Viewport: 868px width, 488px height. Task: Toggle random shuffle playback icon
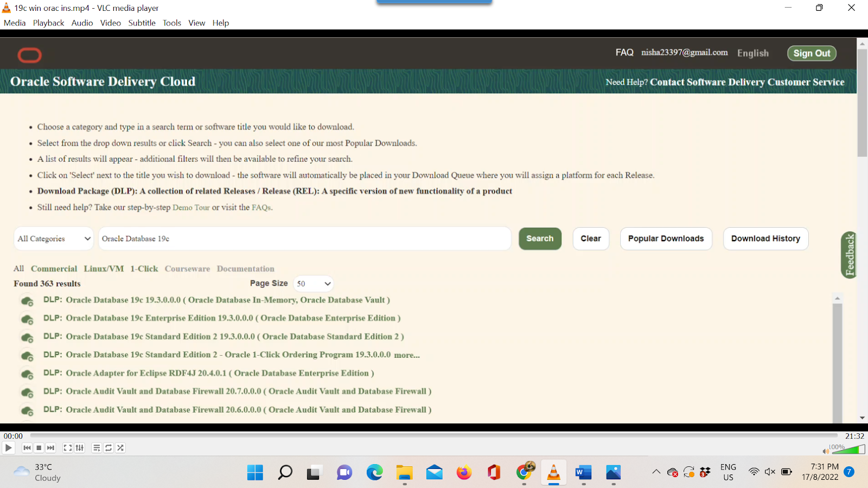point(120,448)
